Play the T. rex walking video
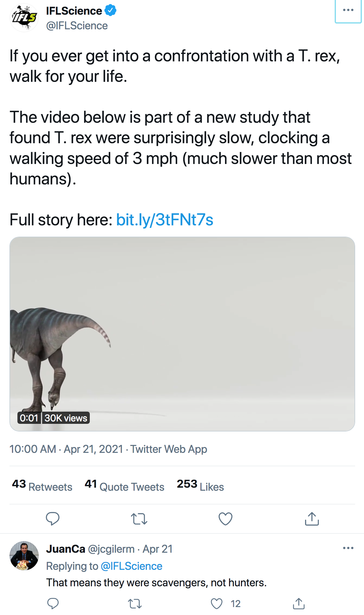The image size is (364, 615). (x=182, y=334)
